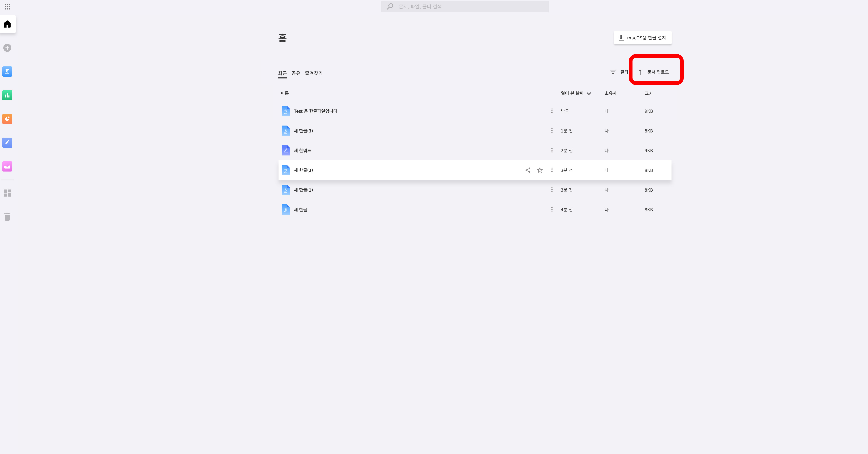The height and width of the screenshot is (454, 868).
Task: Click the file icon of 새 한글(3)
Action: point(286,131)
